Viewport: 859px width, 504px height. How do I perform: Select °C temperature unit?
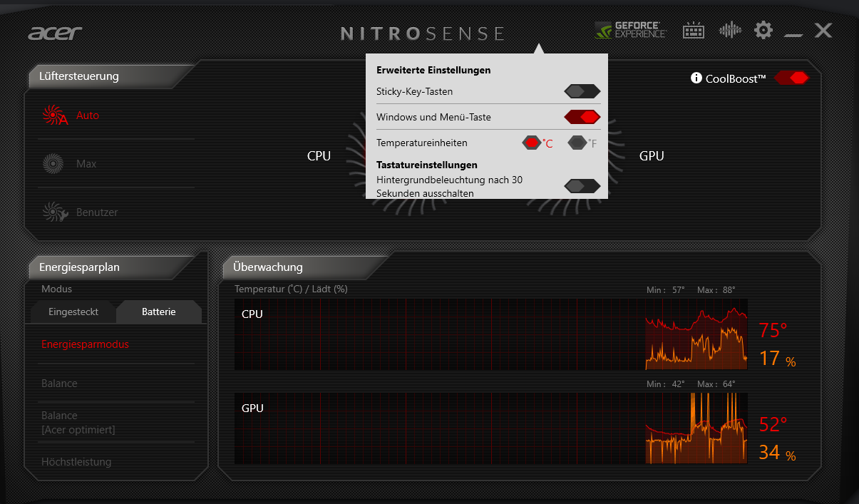point(537,143)
